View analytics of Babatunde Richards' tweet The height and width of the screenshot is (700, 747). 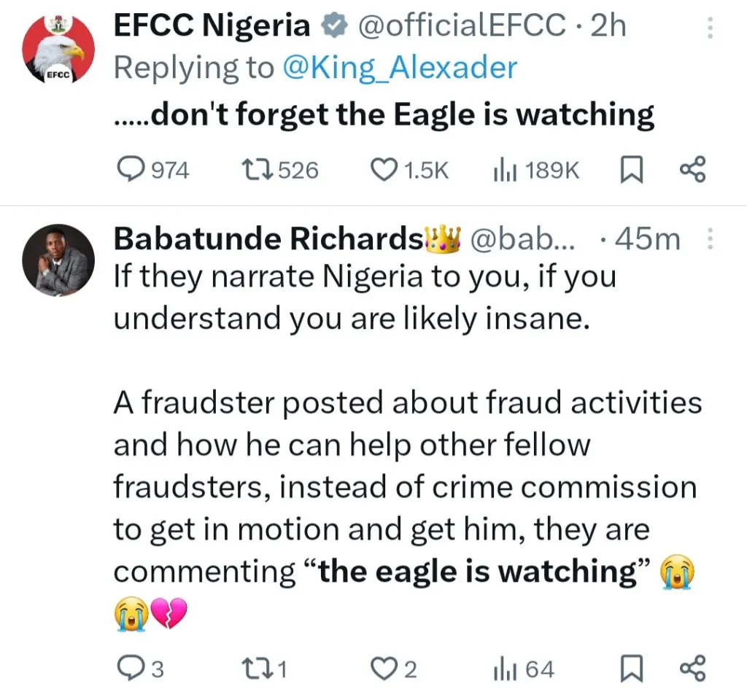pyautogui.click(x=503, y=668)
